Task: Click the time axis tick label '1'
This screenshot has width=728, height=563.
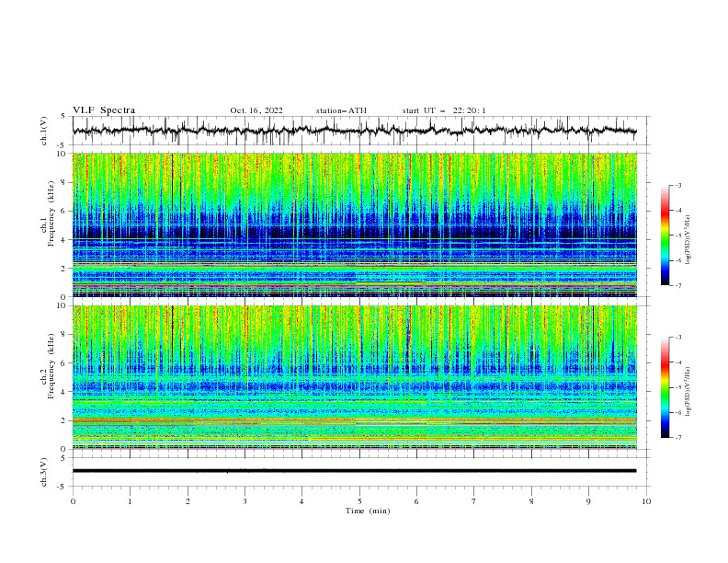Action: (x=130, y=501)
